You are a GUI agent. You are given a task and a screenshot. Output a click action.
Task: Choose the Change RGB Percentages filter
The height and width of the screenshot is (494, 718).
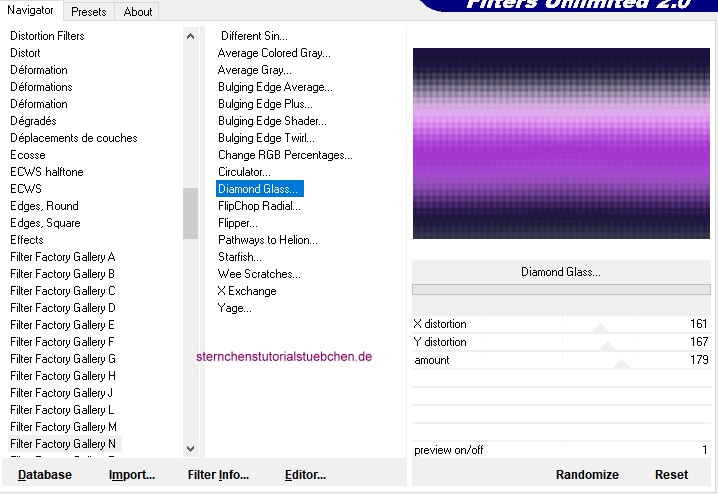point(285,155)
